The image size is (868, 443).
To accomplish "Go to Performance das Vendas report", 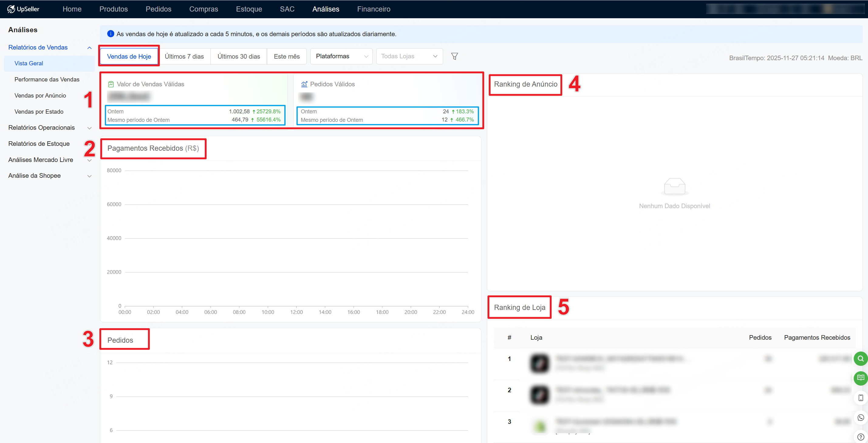I will 47,79.
